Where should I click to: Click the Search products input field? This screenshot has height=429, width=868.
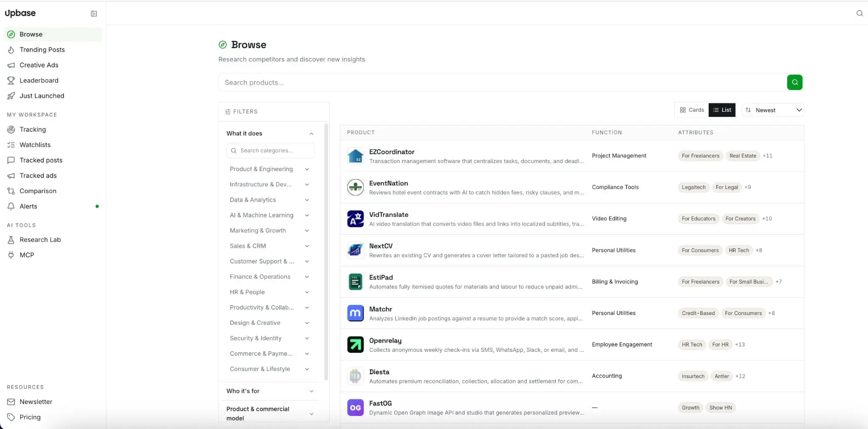tap(503, 82)
